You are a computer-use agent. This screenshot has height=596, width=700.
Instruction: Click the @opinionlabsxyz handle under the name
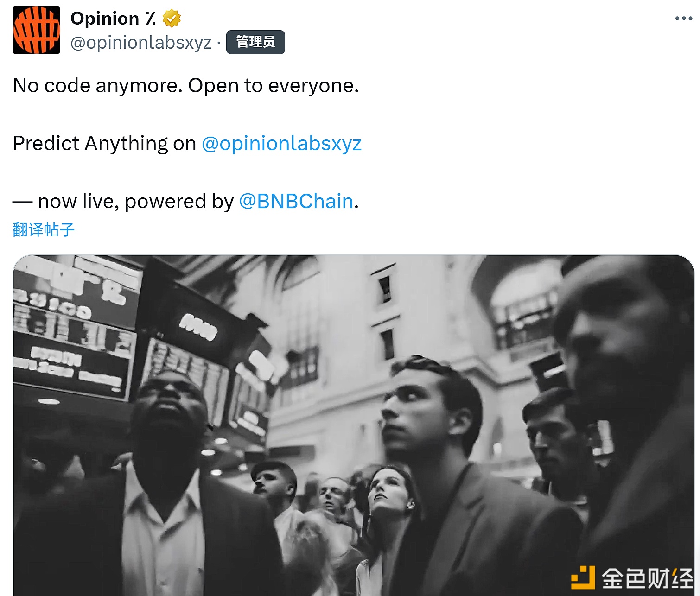pyautogui.click(x=141, y=43)
